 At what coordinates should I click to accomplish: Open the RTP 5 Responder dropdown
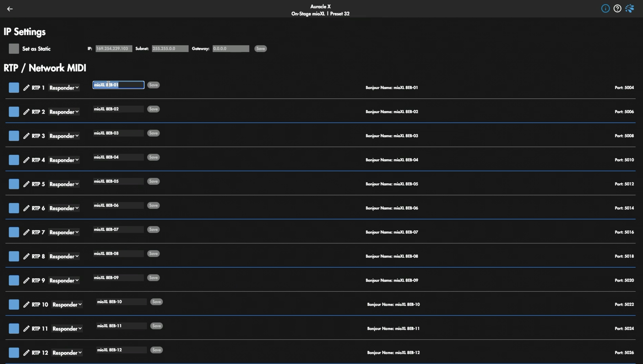click(64, 184)
